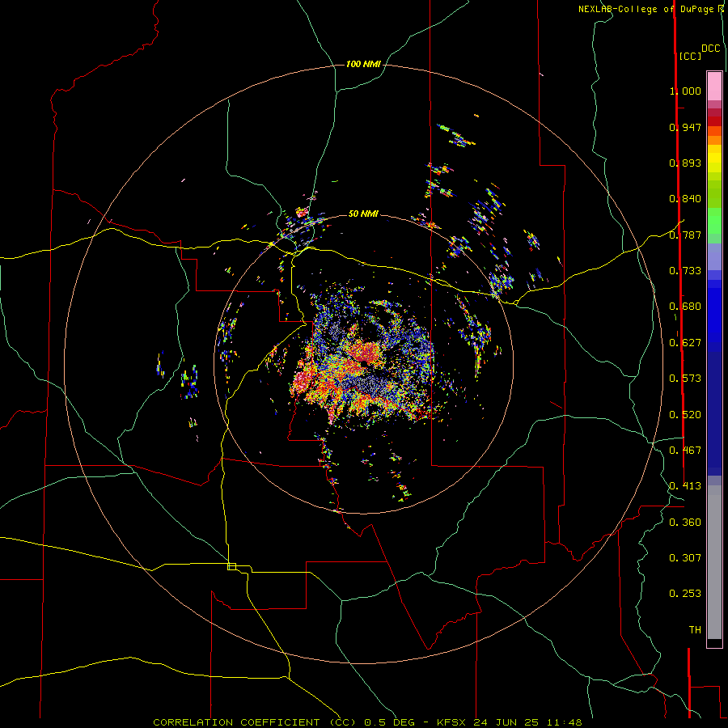Click the 100 NMI range ring label
The image size is (728, 728).
363,64
